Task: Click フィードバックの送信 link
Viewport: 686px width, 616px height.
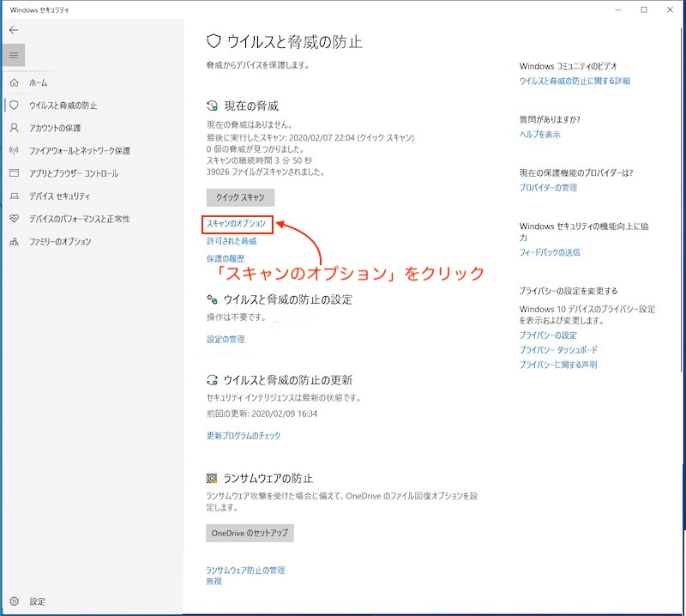Action: coord(550,252)
